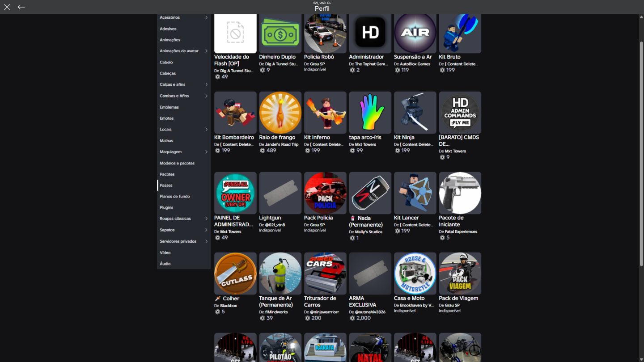Open creator link @outmahiv2826
Viewport: 644px width, 362px height.
click(370, 312)
